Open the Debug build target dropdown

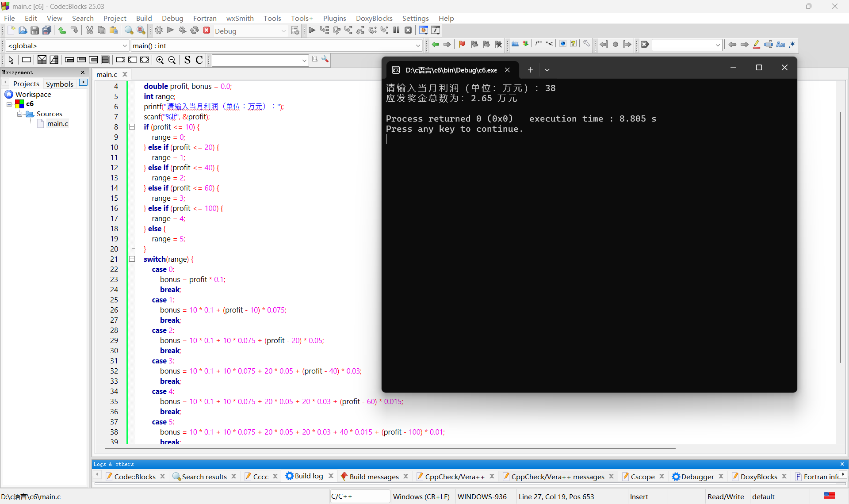(x=283, y=31)
